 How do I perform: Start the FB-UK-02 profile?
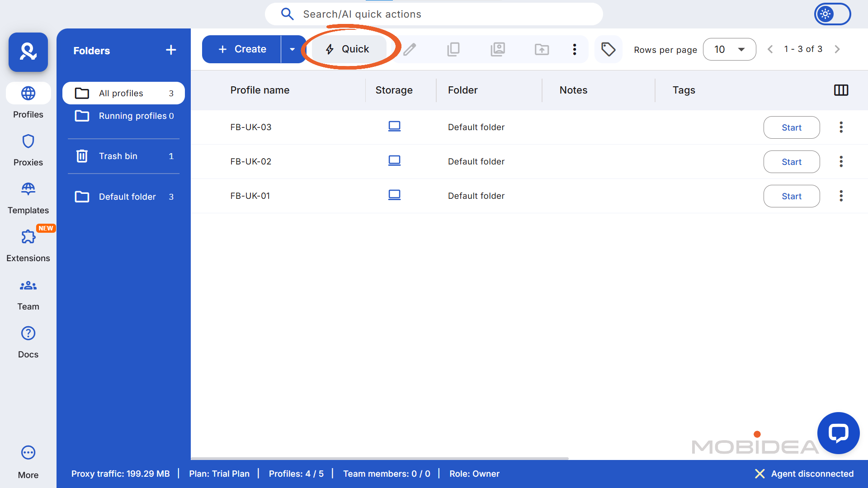(x=791, y=162)
